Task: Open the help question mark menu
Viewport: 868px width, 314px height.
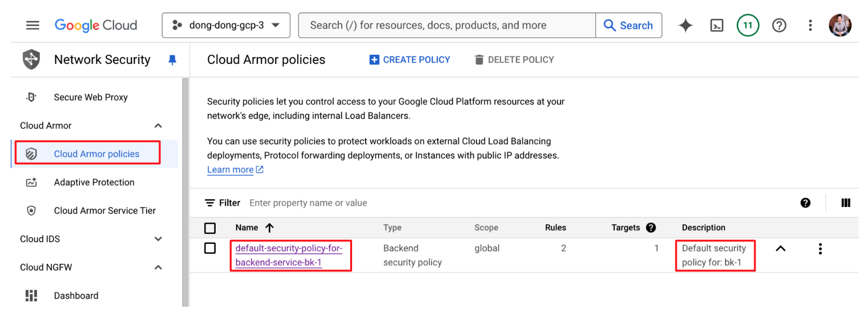Action: [x=779, y=25]
